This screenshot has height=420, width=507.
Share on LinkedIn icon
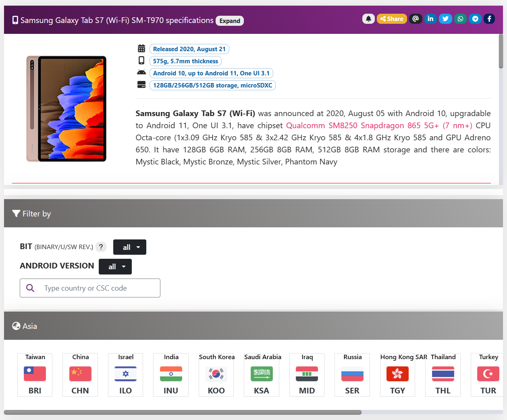click(430, 19)
